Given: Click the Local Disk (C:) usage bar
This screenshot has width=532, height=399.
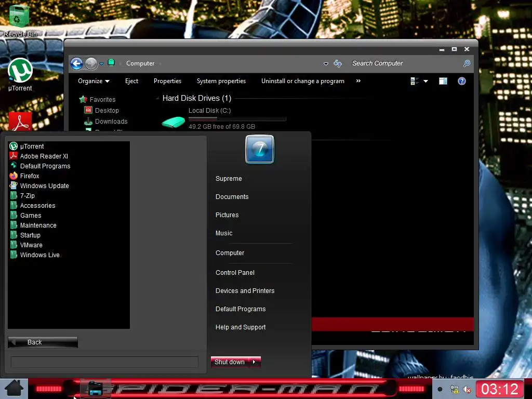Looking at the screenshot, I should point(237,118).
